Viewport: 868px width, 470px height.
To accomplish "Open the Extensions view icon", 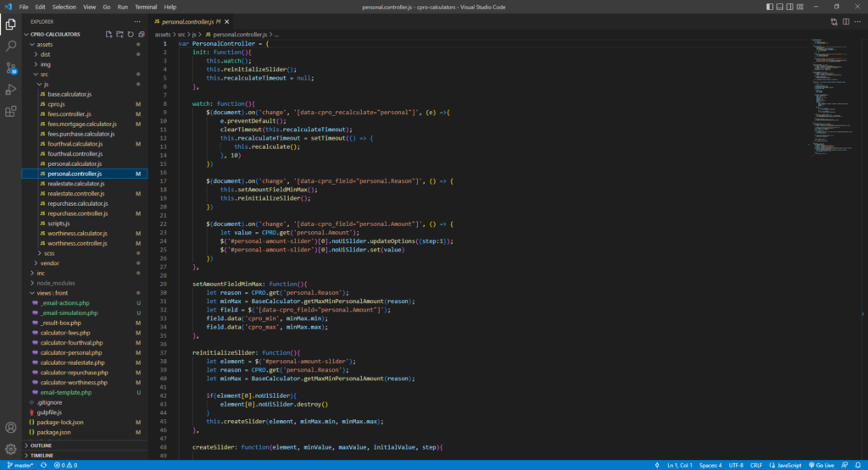I will [10, 112].
